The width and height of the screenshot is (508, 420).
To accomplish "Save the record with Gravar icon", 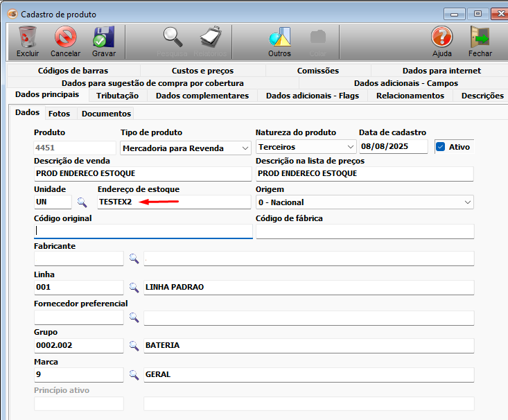I will tap(103, 37).
